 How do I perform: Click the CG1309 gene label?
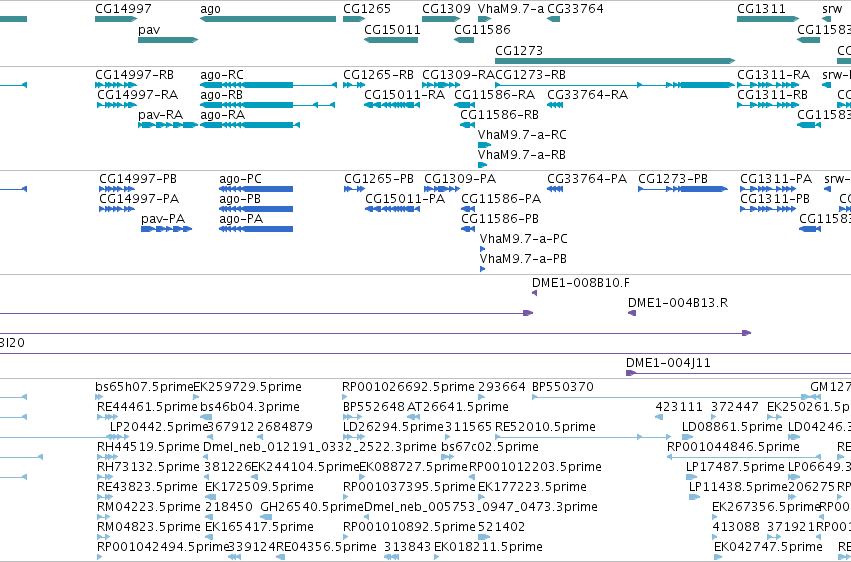coord(446,9)
